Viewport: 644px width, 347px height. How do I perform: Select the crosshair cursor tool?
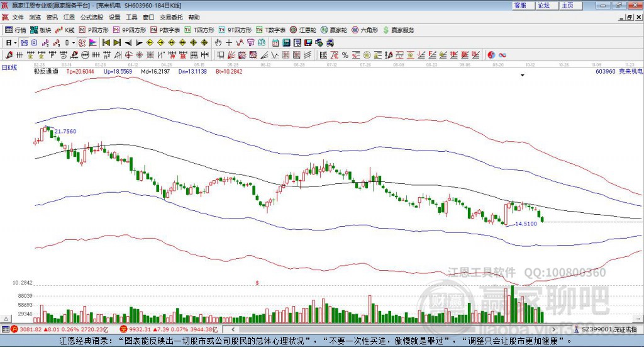[229, 43]
